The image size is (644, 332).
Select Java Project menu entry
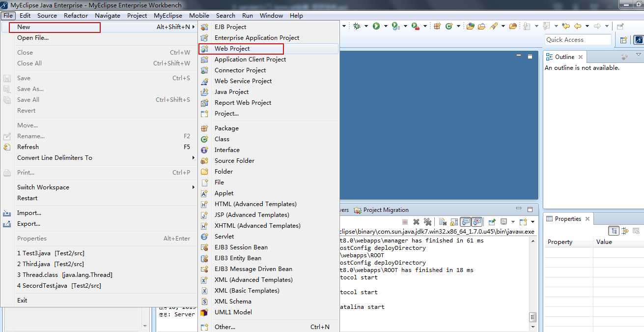point(268,92)
